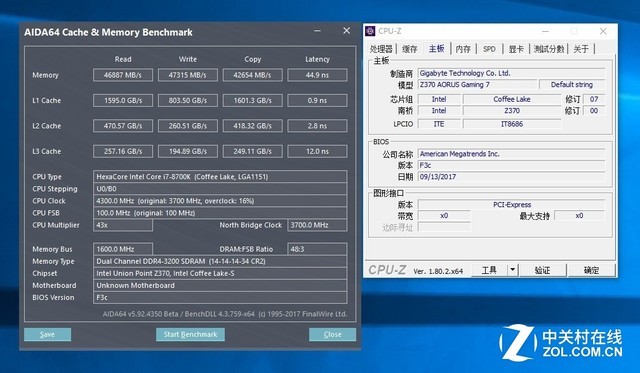Select Memory Write value 47315 MB/s
Screen dimensions: 640x373
(188, 75)
